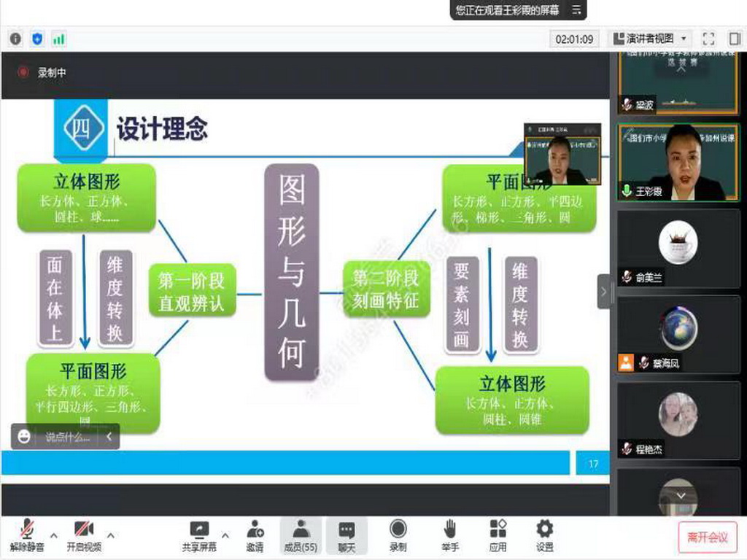Image resolution: width=747 pixels, height=560 pixels.
Task: Select 俞美兰 participant tile
Action: (x=678, y=248)
